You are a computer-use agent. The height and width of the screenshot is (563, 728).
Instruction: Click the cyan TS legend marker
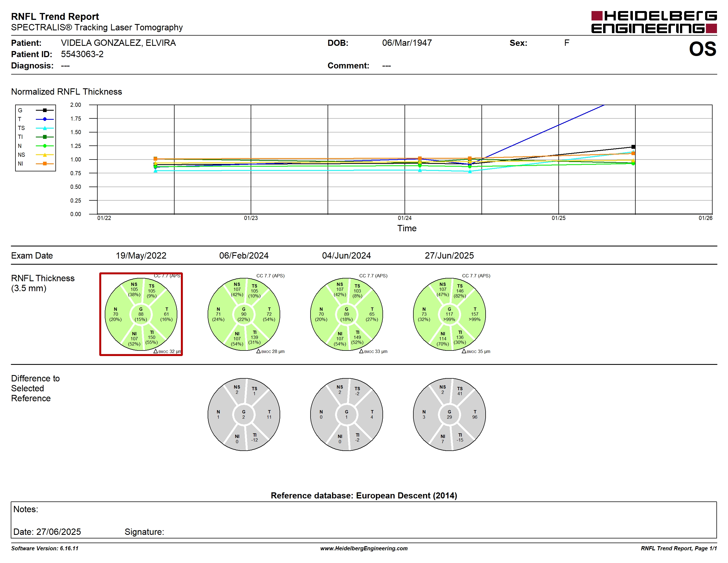pyautogui.click(x=45, y=128)
